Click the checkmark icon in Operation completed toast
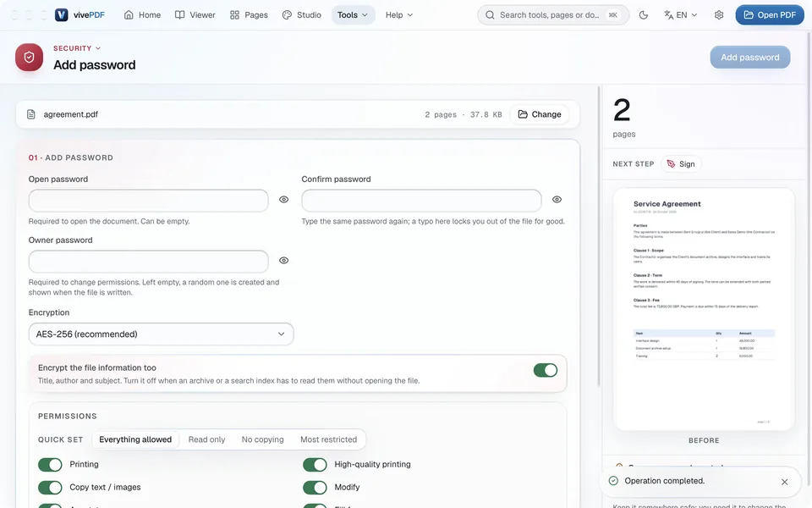This screenshot has width=812, height=508. (613, 481)
